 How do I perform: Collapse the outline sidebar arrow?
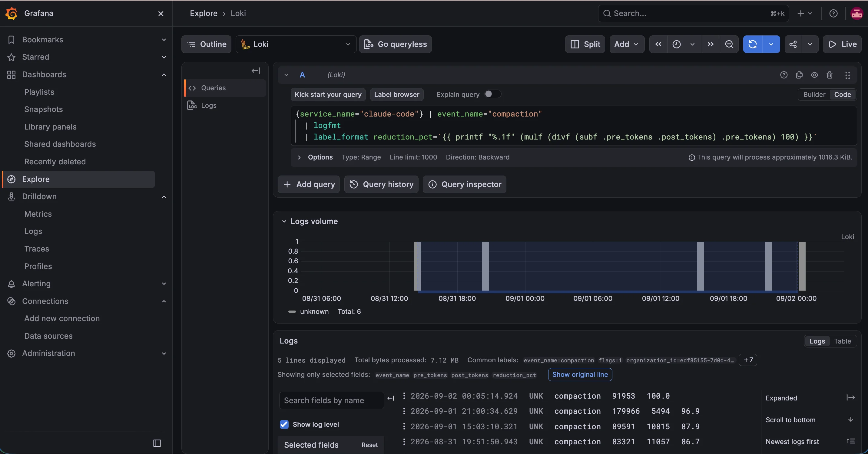click(256, 71)
